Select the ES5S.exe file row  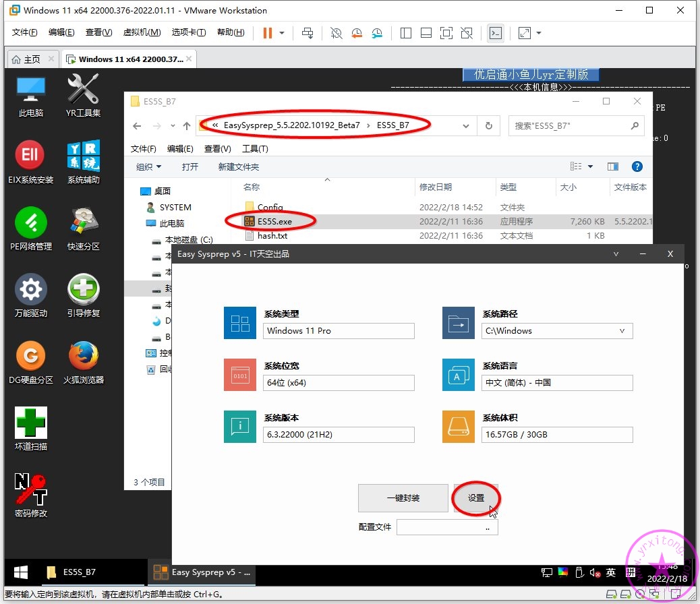[x=442, y=221]
